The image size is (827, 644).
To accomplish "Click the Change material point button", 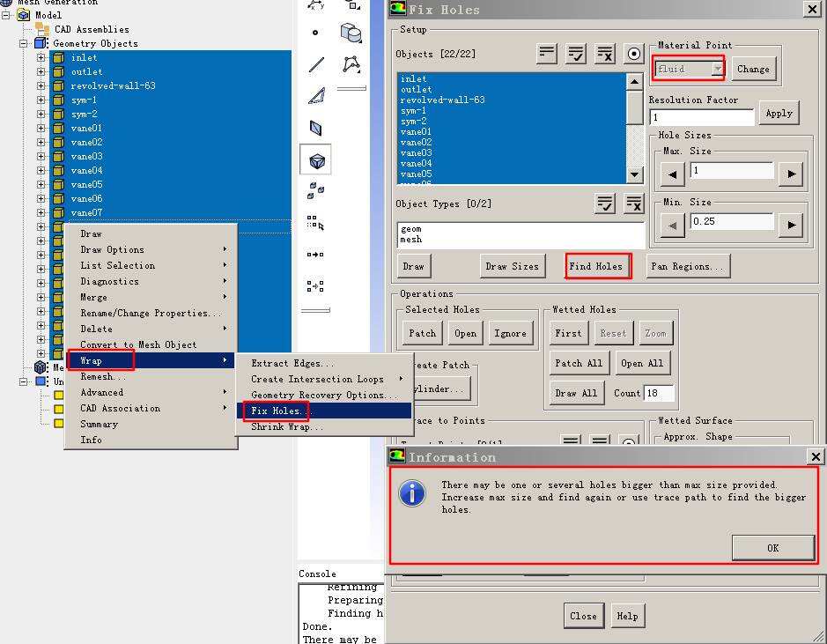I will point(753,69).
